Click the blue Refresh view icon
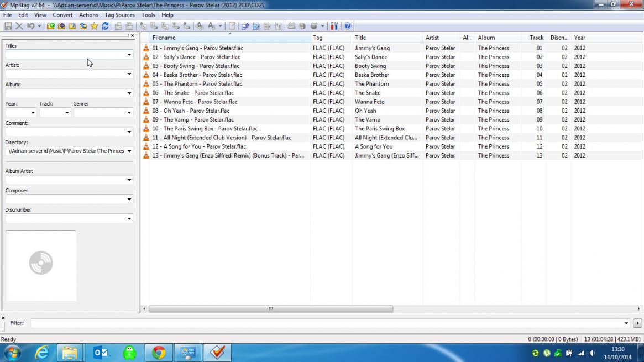This screenshot has height=362, width=644. pos(105,26)
